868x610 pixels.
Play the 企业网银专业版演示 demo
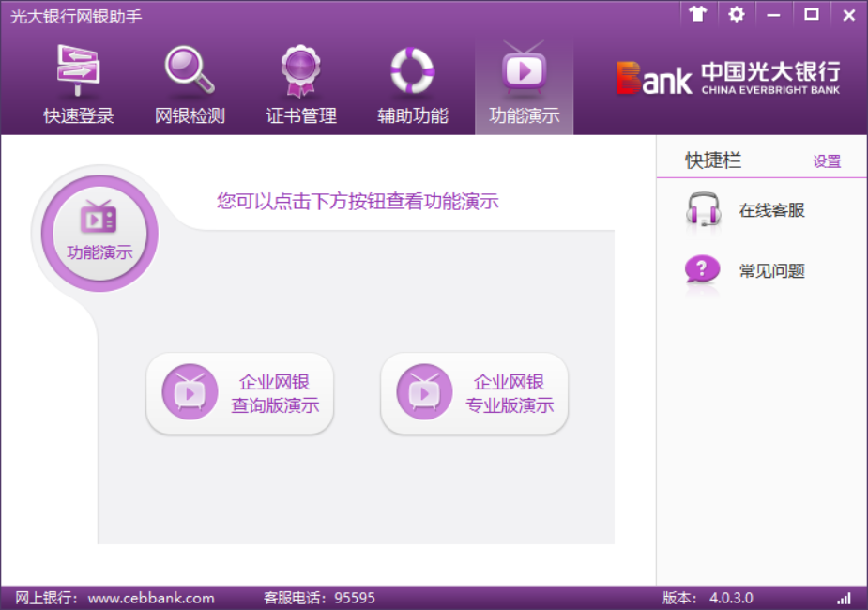pyautogui.click(x=475, y=394)
